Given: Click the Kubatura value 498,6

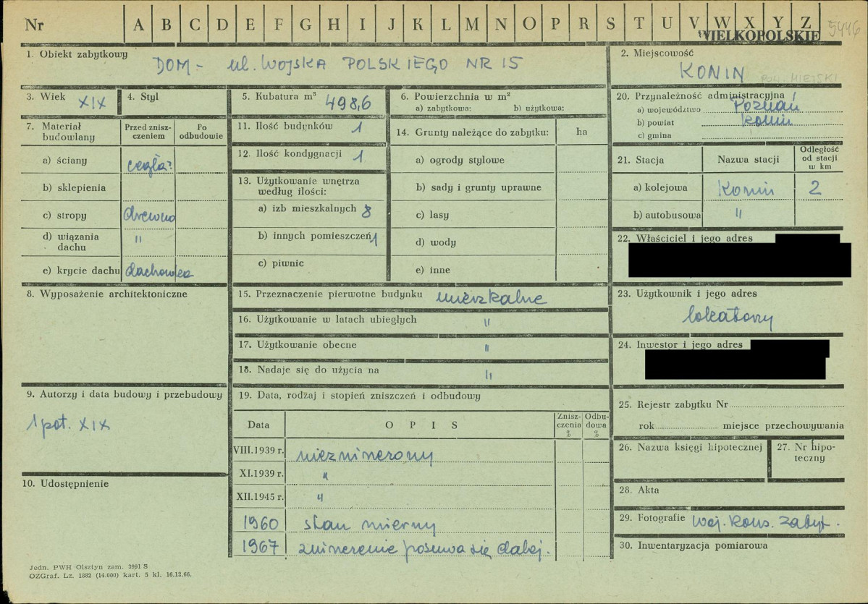Looking at the screenshot, I should coord(347,102).
